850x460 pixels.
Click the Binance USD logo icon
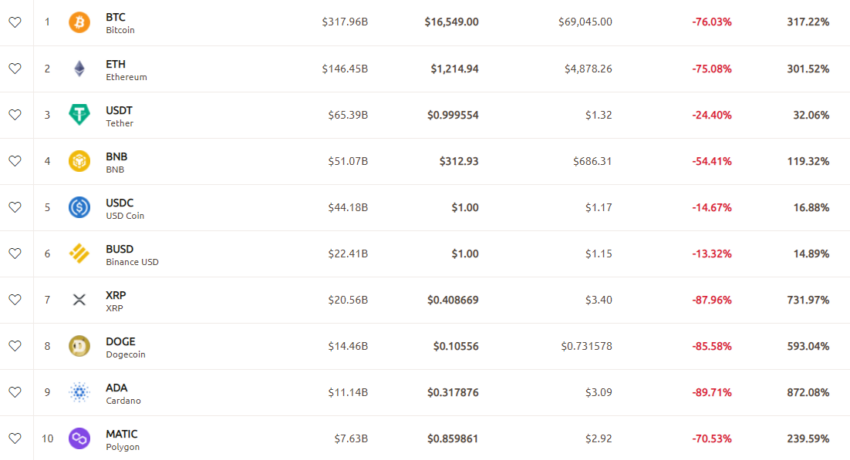(79, 254)
